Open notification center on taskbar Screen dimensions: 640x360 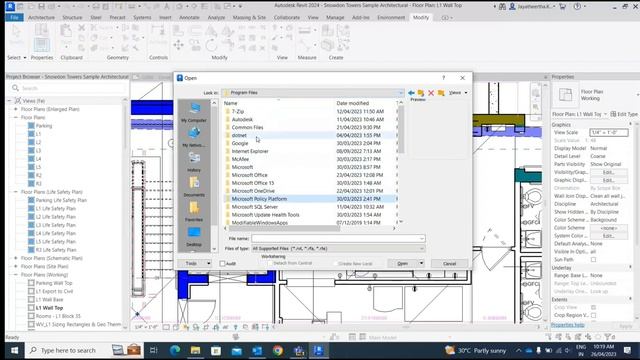[628, 350]
